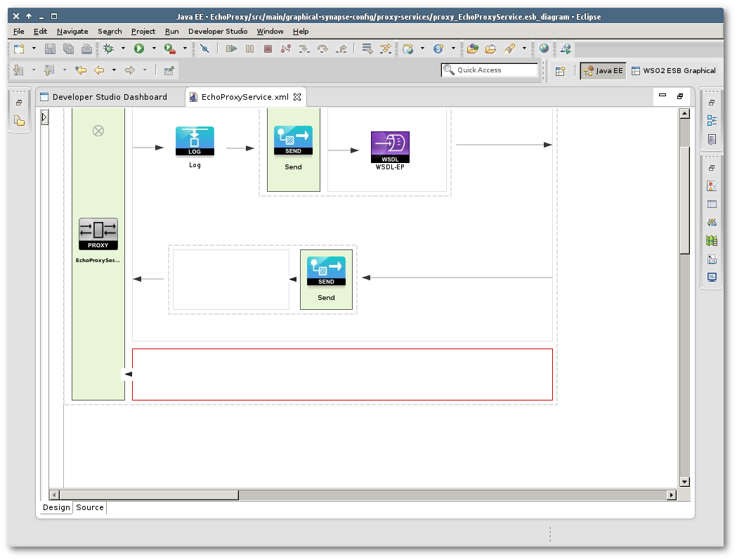
Task: Open the Developer Studio menu
Action: [x=218, y=32]
